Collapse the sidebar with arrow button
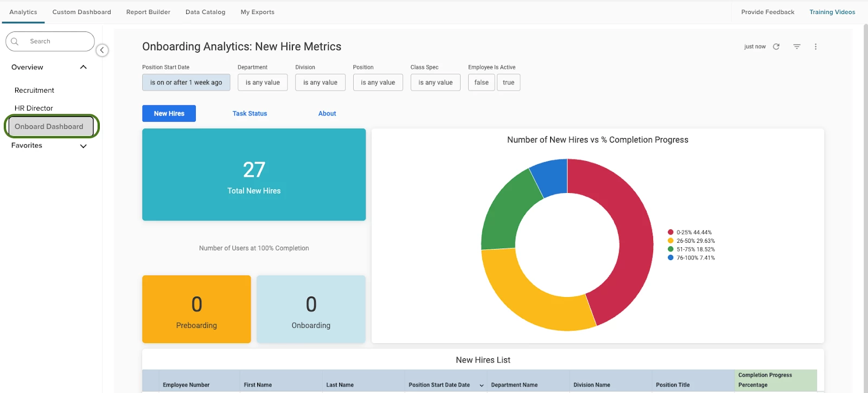Viewport: 868px width, 393px height. coord(102,50)
